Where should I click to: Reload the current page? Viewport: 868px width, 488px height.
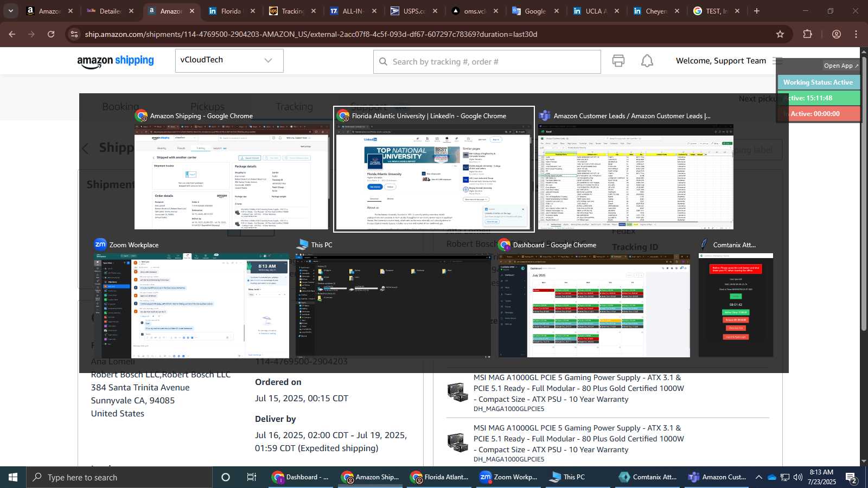(x=51, y=34)
